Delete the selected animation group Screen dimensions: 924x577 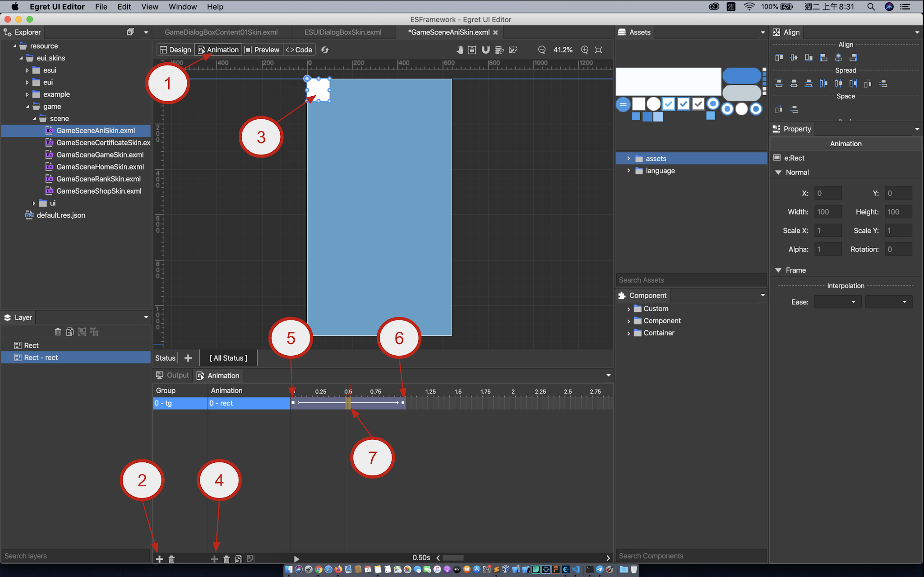click(172, 559)
